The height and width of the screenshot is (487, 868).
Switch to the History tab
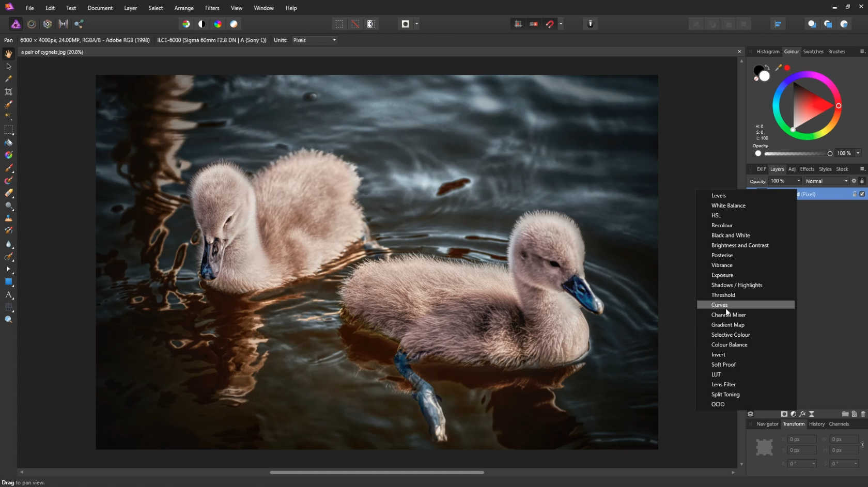click(816, 424)
